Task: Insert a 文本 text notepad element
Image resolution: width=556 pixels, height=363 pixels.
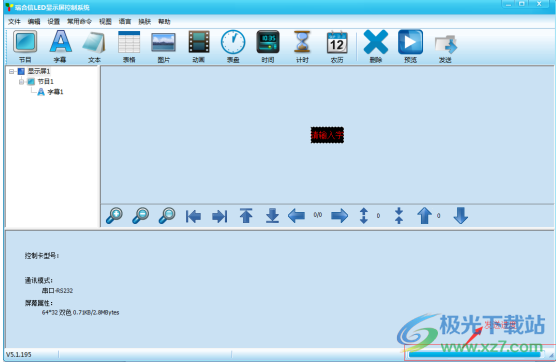Action: [x=94, y=46]
